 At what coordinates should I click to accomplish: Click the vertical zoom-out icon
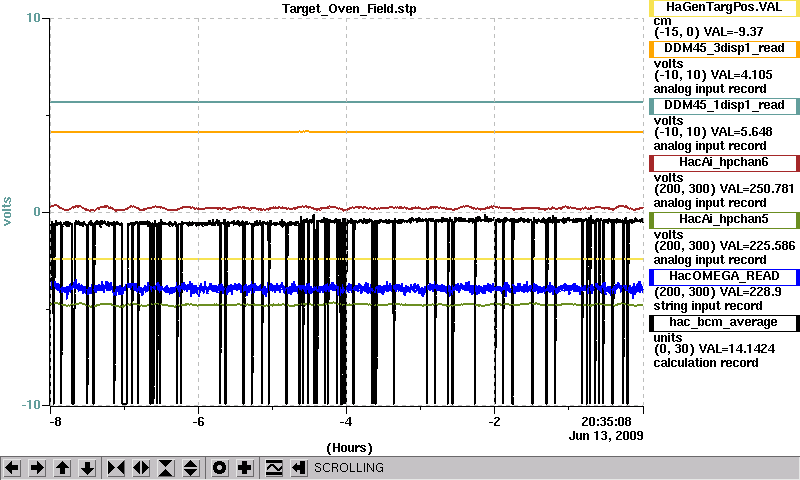(191, 468)
